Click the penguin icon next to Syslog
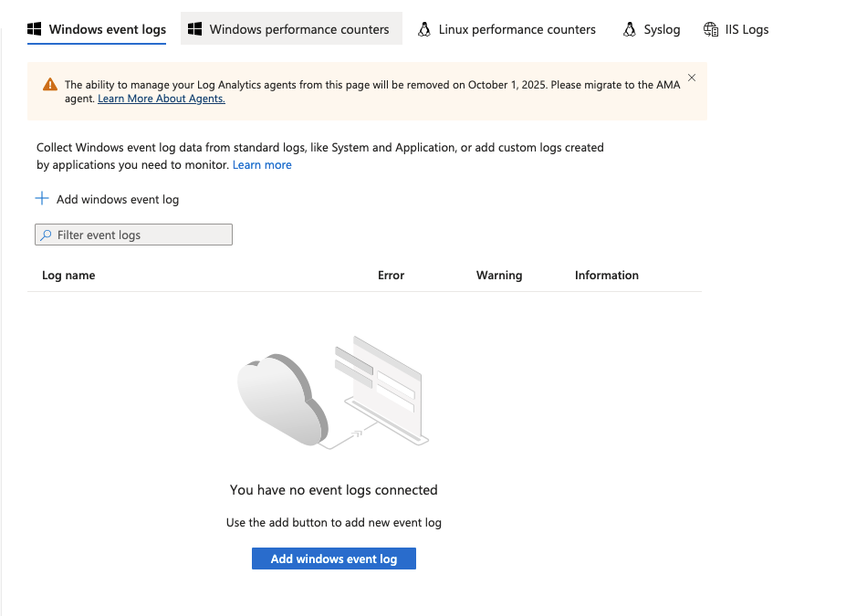 pos(630,29)
